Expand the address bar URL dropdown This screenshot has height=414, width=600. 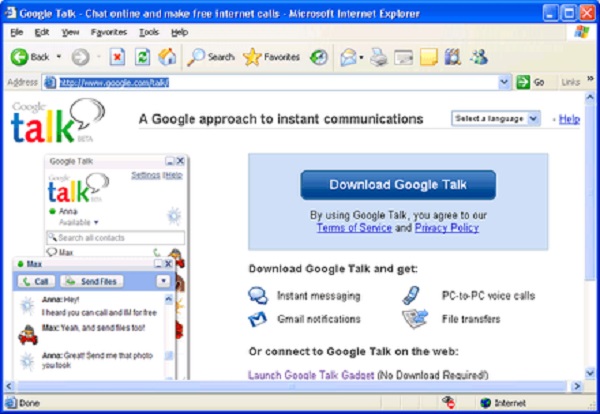click(x=505, y=82)
